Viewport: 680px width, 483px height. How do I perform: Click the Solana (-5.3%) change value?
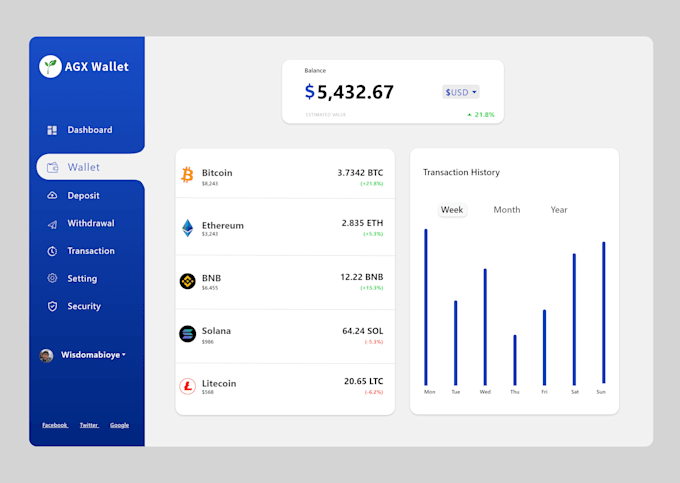pyautogui.click(x=374, y=342)
